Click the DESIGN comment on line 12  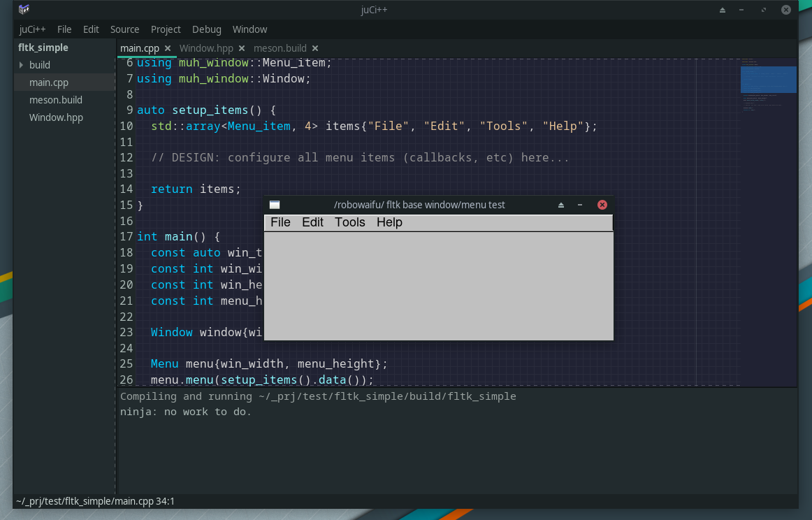tap(360, 157)
